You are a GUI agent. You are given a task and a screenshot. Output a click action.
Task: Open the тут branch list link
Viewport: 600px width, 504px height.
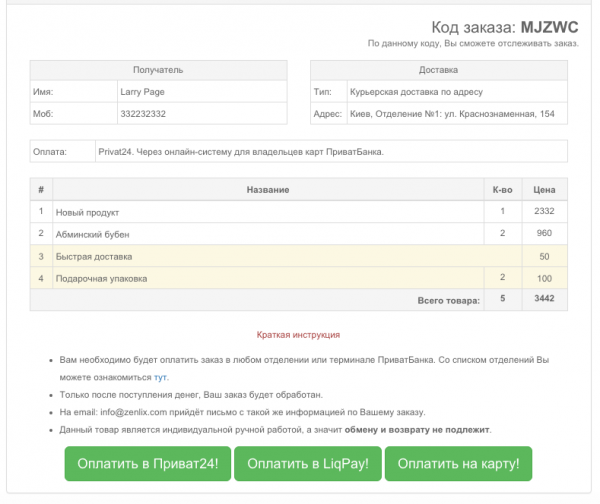pos(160,377)
